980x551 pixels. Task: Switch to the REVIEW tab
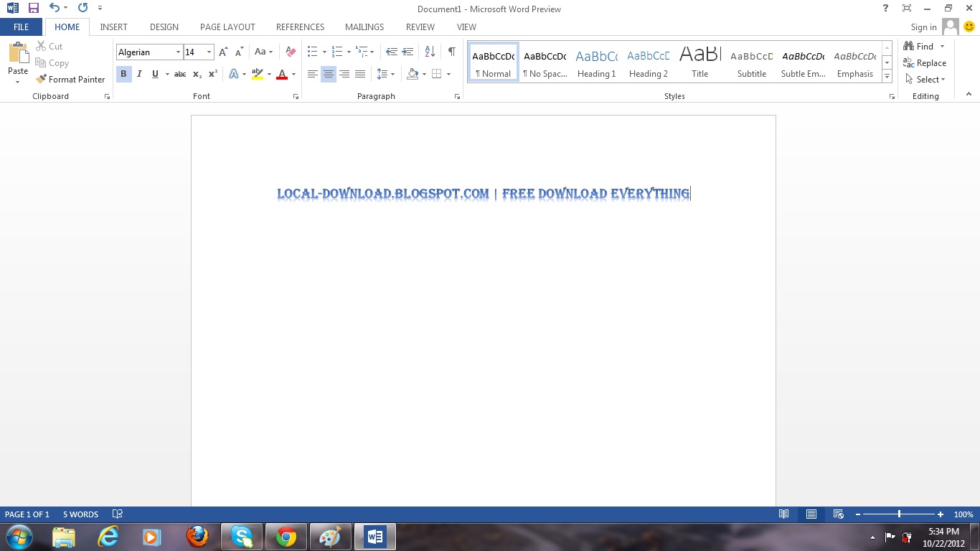[420, 27]
